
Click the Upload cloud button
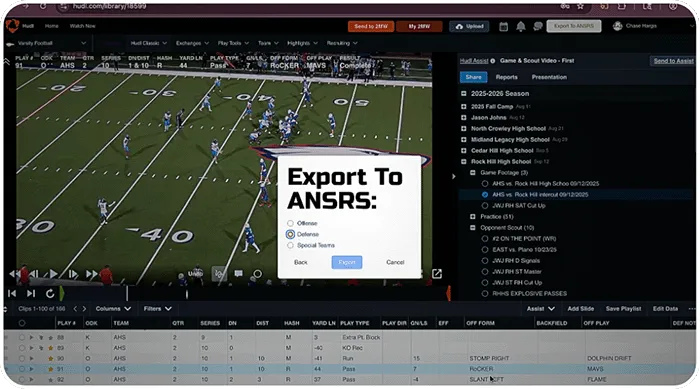pos(469,26)
